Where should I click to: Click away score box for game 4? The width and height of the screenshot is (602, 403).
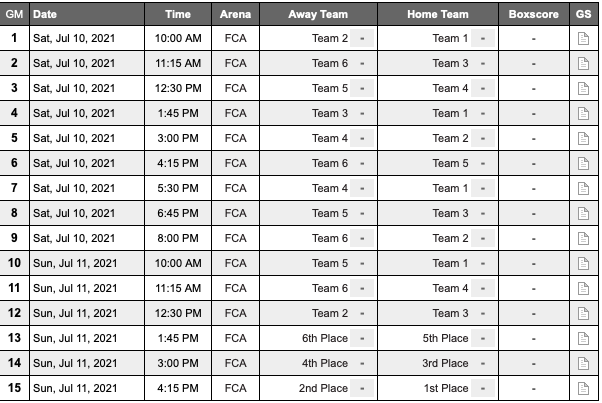point(362,113)
